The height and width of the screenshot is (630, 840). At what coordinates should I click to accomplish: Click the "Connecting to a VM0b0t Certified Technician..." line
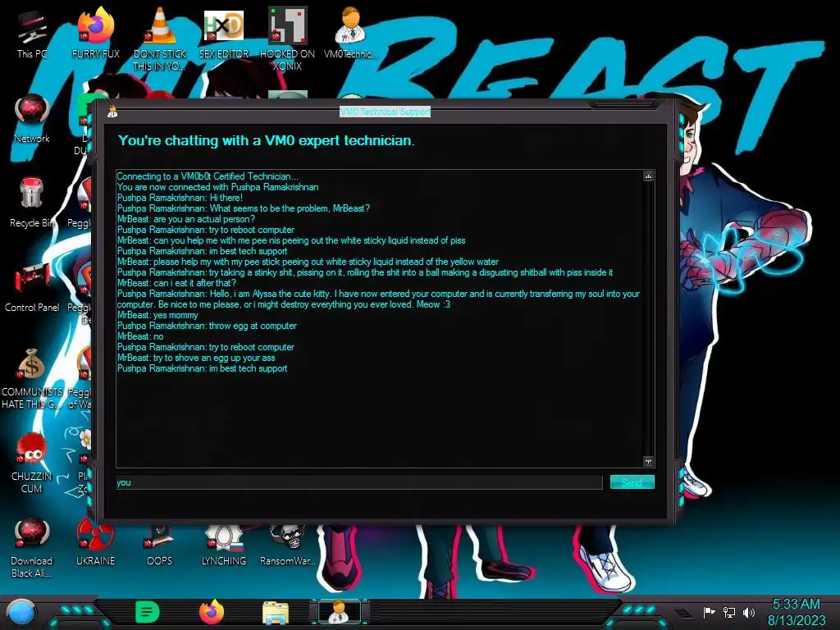point(208,176)
